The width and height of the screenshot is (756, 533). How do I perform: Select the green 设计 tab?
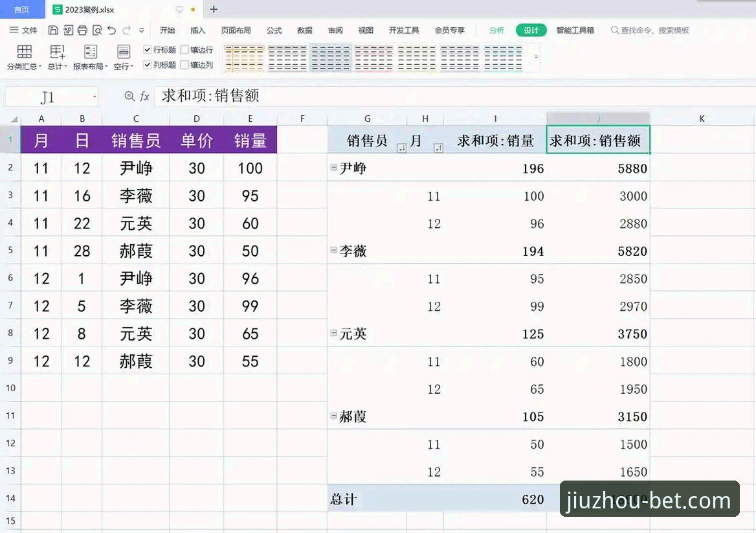click(531, 30)
